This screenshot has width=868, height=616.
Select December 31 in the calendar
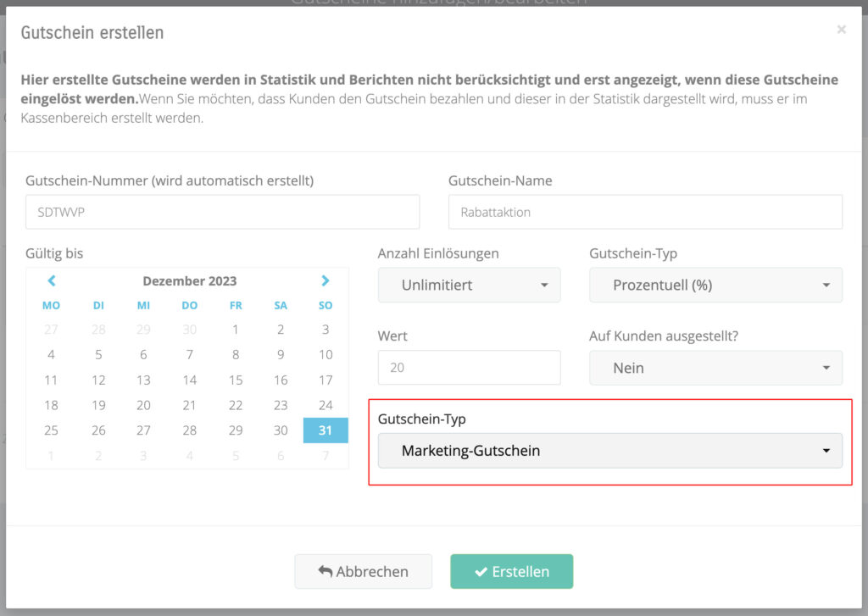point(325,430)
